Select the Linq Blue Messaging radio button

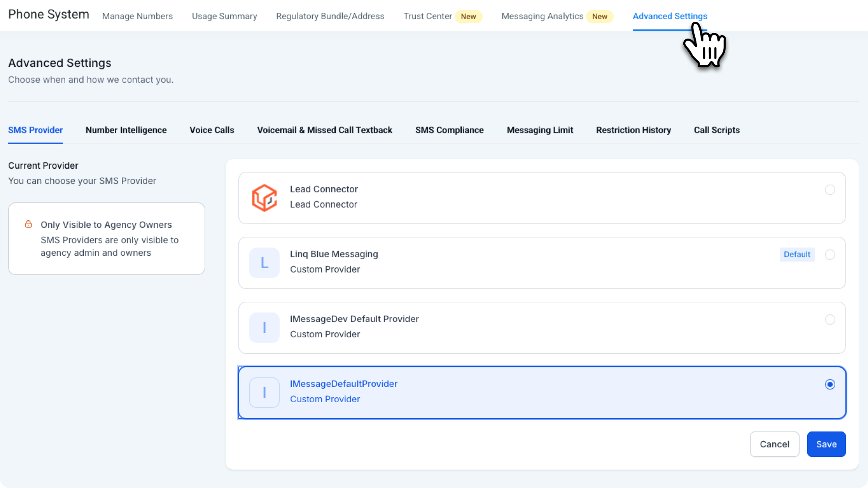coord(830,254)
